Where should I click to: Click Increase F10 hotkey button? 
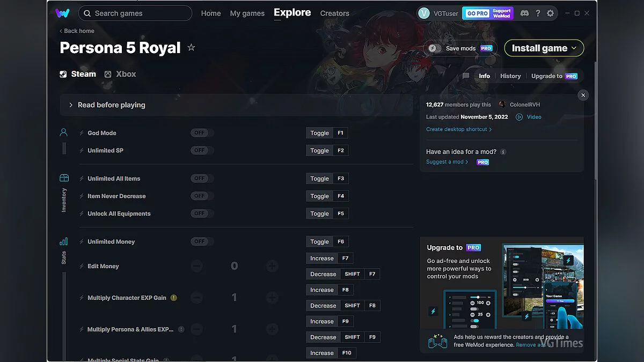[331, 353]
